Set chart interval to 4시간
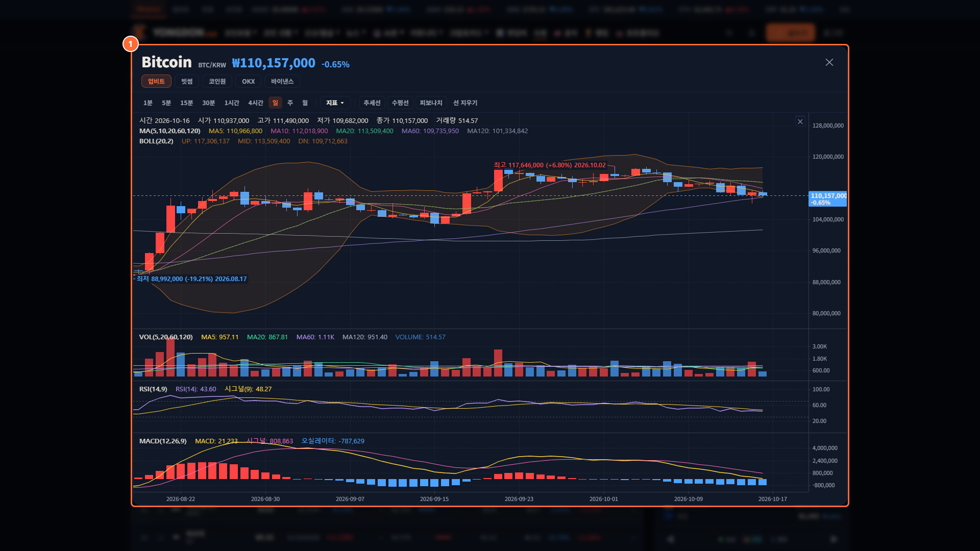The width and height of the screenshot is (980, 551). [x=256, y=103]
